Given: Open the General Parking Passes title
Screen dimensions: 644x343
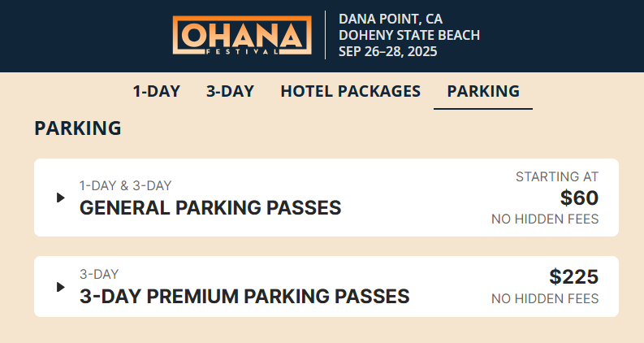Looking at the screenshot, I should point(210,208).
